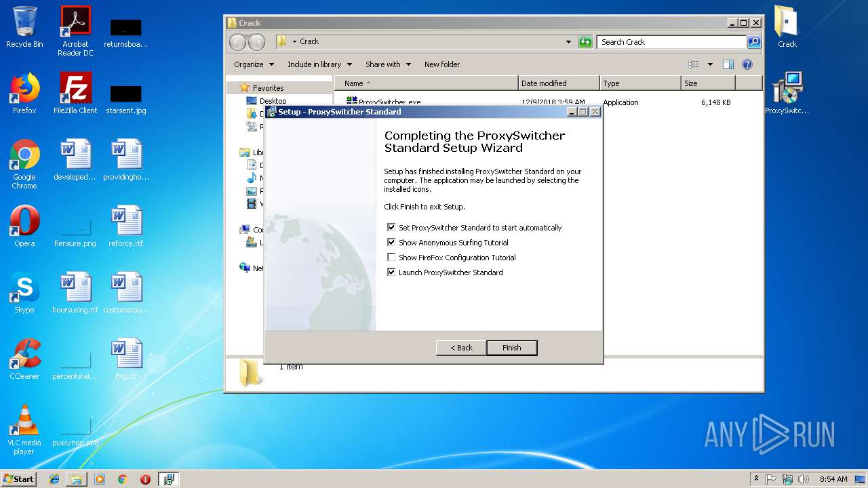Select customerou document on the desktop

pyautogui.click(x=126, y=293)
